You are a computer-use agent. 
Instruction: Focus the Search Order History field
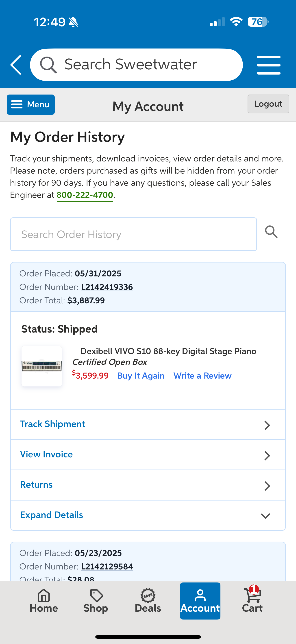tap(133, 234)
